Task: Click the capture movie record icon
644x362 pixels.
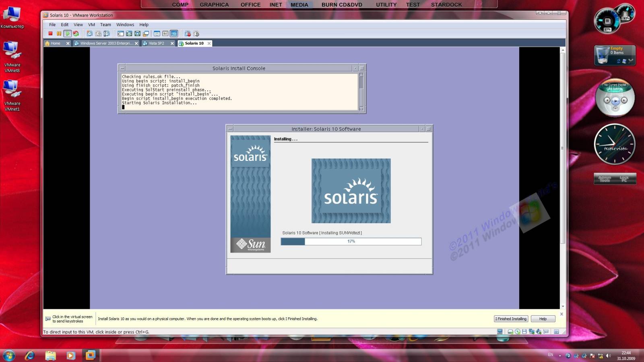Action: (188, 34)
